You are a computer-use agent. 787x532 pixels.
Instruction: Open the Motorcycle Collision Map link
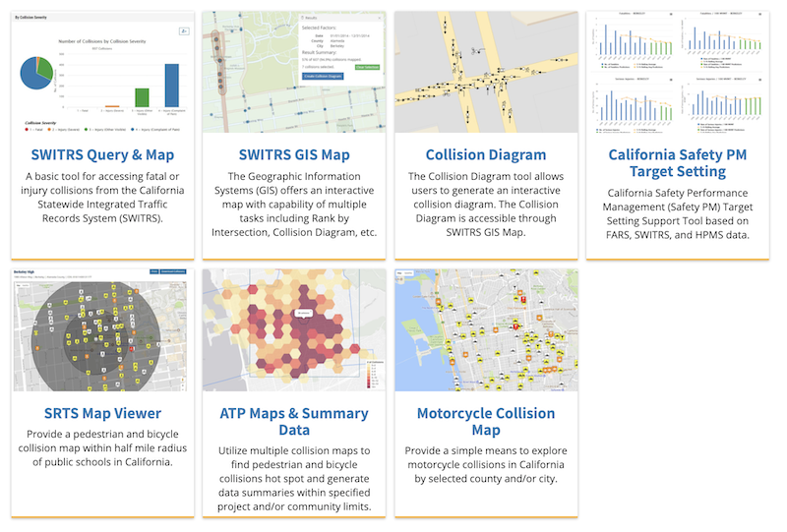point(486,422)
